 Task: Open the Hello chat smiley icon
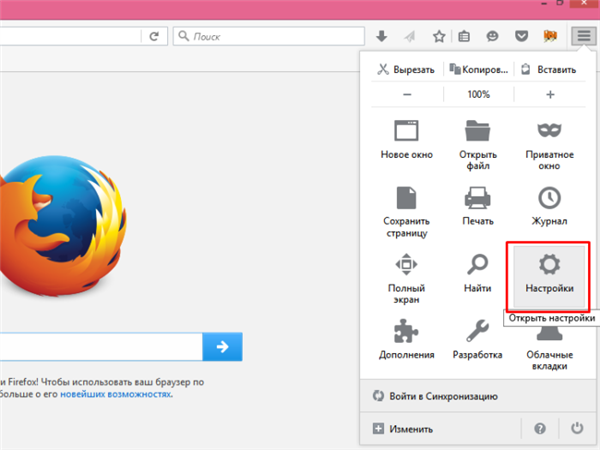[492, 36]
